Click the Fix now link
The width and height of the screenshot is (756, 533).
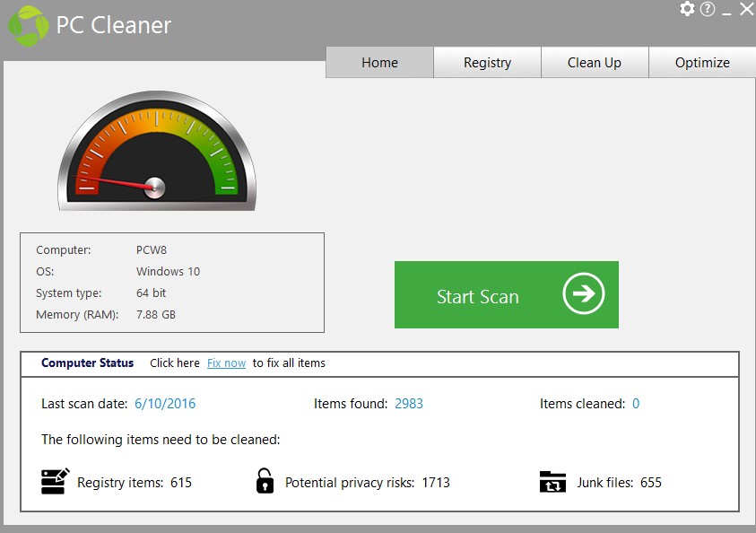point(226,363)
